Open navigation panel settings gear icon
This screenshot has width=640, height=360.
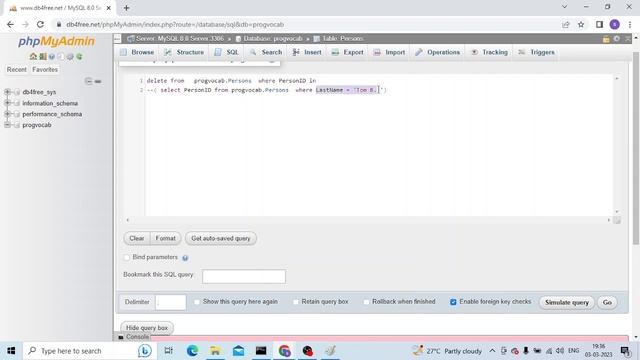tap(70, 56)
